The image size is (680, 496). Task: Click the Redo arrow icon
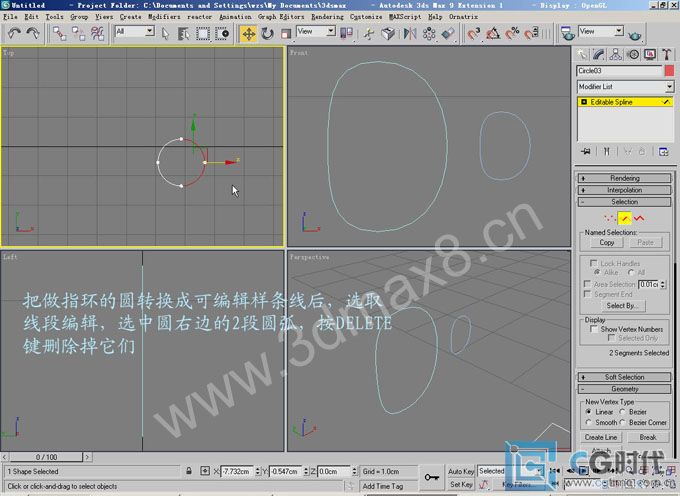(33, 33)
